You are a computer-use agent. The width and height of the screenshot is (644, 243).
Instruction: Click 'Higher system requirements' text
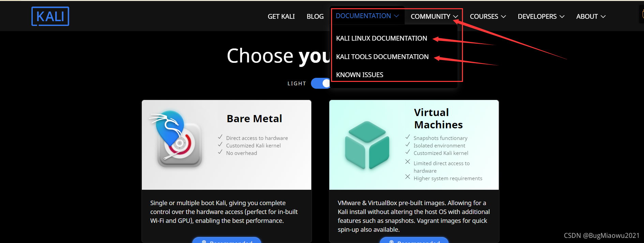(448, 178)
